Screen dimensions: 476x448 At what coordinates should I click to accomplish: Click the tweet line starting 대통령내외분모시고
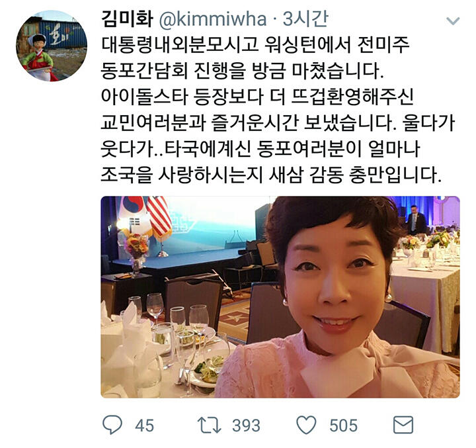pos(255,45)
